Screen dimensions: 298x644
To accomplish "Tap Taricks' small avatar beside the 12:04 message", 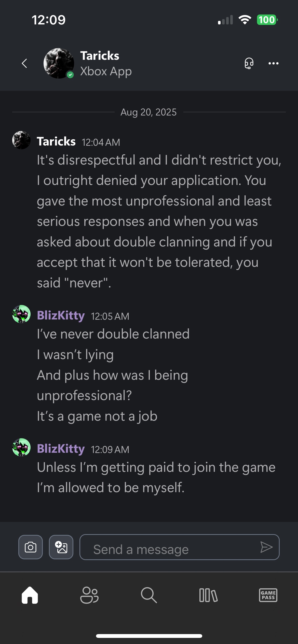I will [x=21, y=140].
